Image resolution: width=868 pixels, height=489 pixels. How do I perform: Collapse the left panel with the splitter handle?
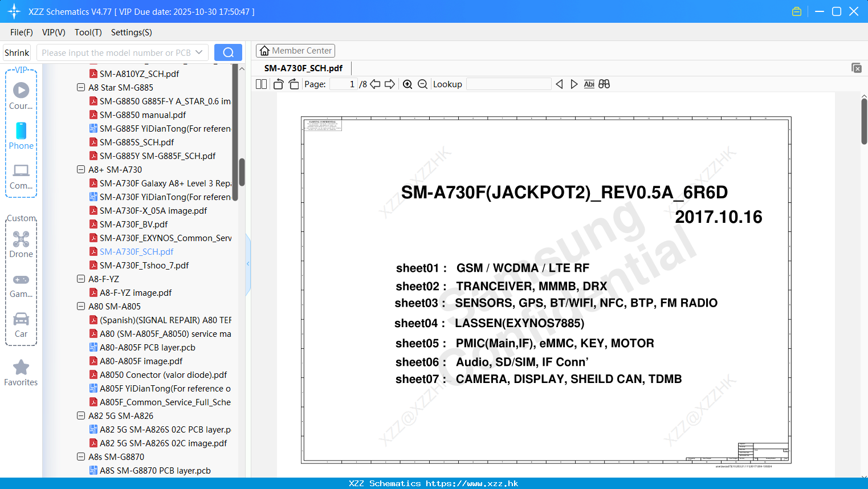coord(248,264)
